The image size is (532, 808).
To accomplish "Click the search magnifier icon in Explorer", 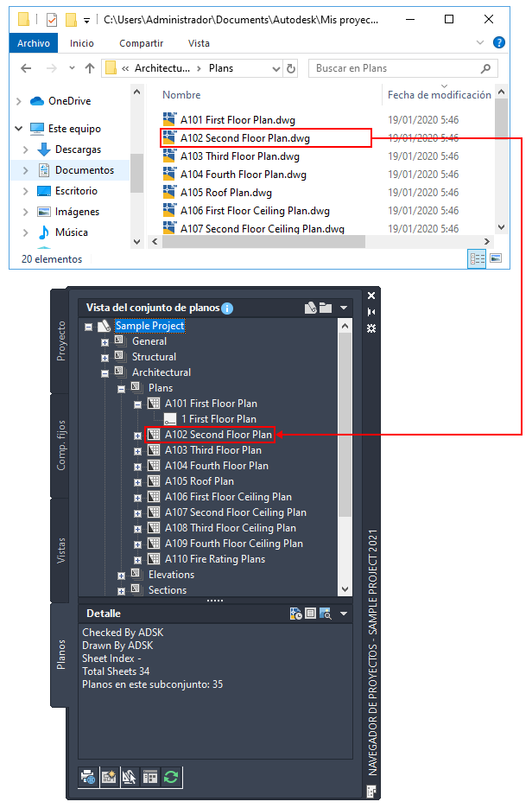I will [485, 68].
